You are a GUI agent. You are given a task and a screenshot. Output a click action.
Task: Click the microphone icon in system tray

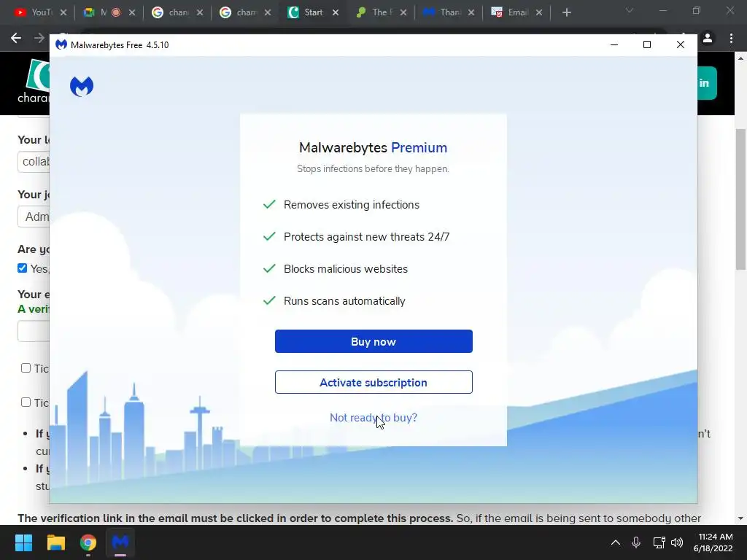pyautogui.click(x=636, y=542)
